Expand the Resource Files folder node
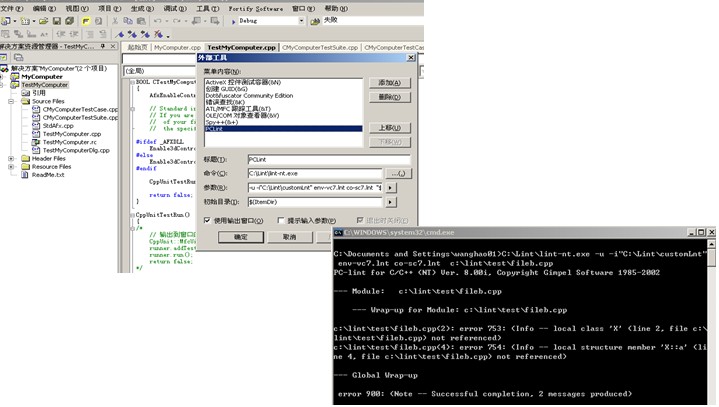This screenshot has height=407, width=719. pyautogui.click(x=11, y=167)
